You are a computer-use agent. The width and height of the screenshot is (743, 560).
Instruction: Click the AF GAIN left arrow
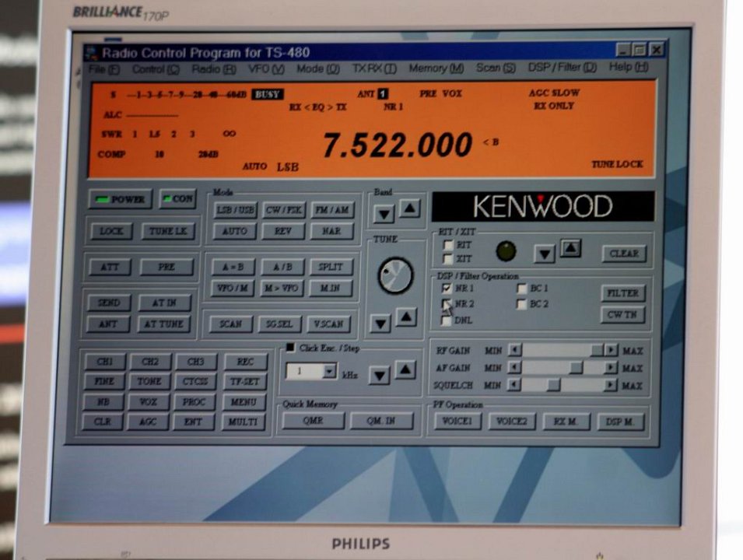514,368
